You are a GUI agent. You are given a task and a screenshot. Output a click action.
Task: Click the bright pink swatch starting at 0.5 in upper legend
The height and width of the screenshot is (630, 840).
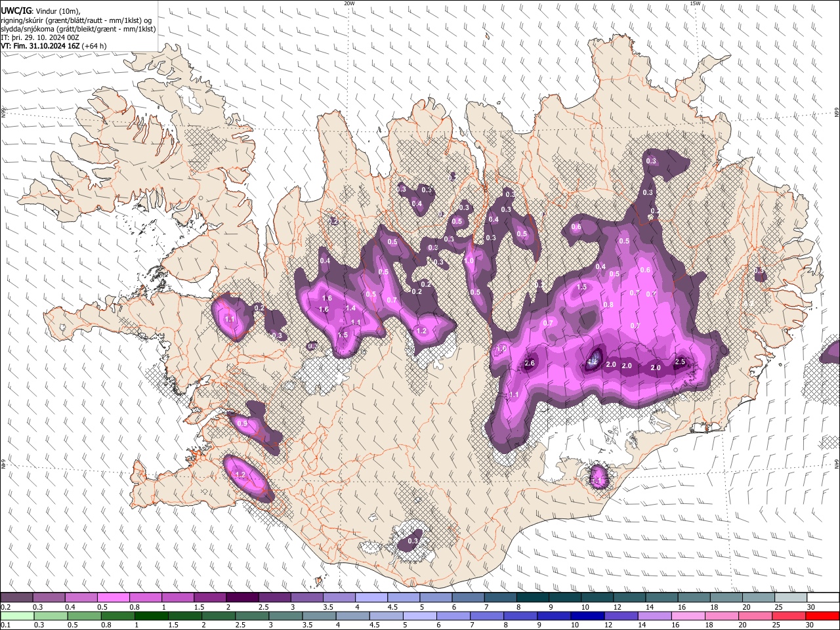pos(114,598)
